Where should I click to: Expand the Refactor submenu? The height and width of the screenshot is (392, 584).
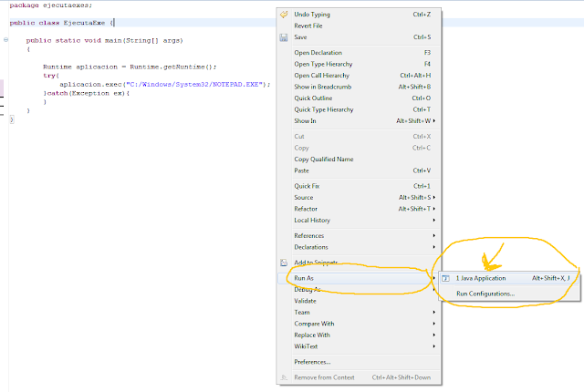point(359,209)
